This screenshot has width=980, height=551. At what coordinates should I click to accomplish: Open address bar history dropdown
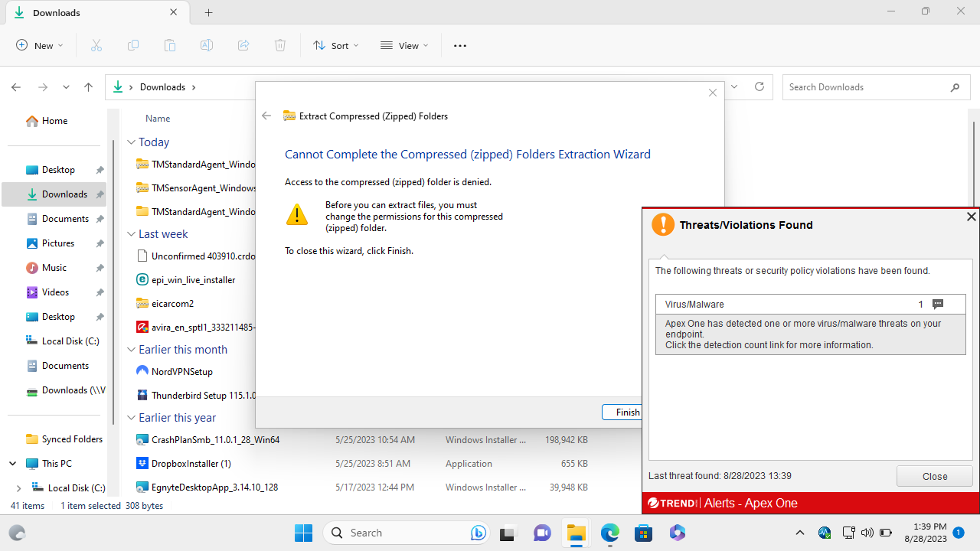[734, 87]
